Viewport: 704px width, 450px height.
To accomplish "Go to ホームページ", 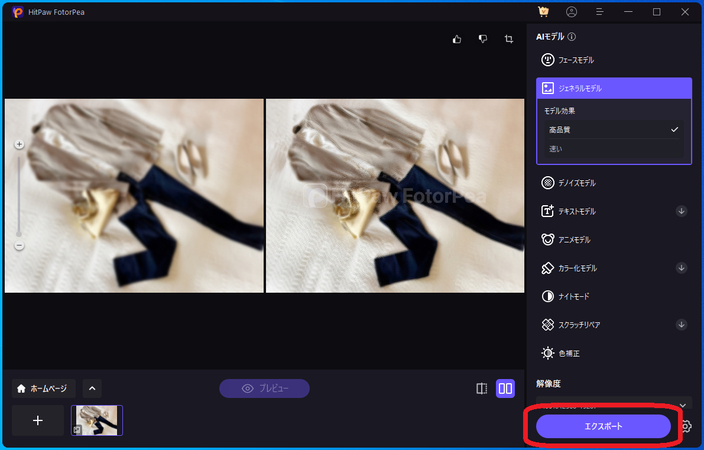I will point(42,388).
